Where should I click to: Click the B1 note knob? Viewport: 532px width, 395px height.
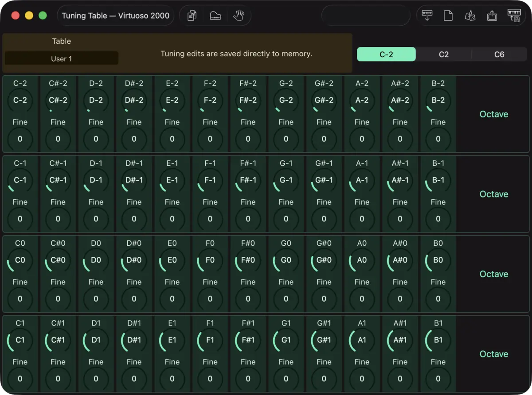[x=438, y=340]
